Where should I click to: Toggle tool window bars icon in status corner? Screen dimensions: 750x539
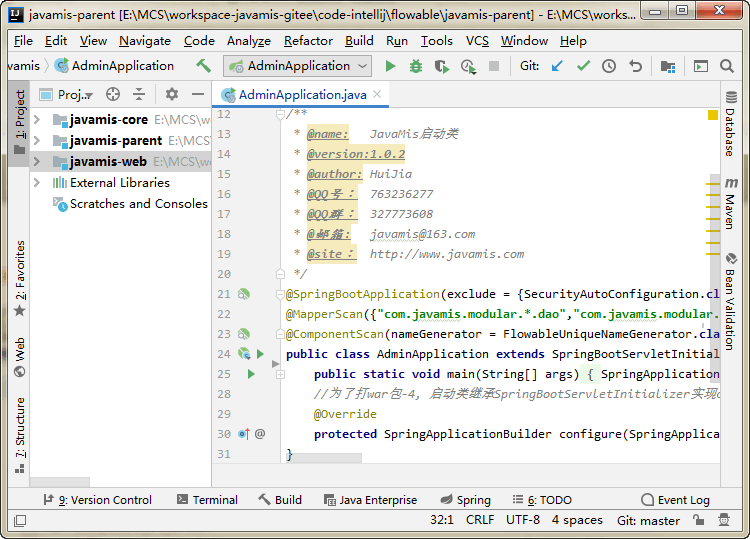20,521
